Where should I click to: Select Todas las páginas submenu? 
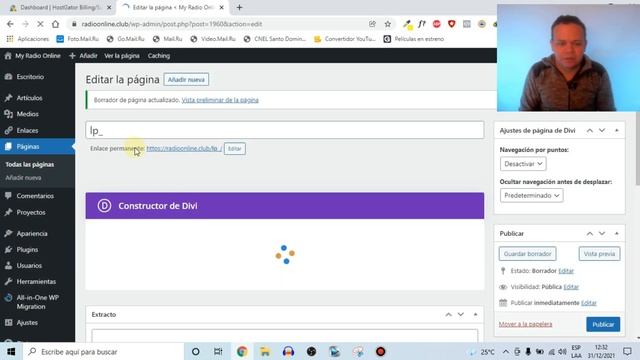[29, 164]
